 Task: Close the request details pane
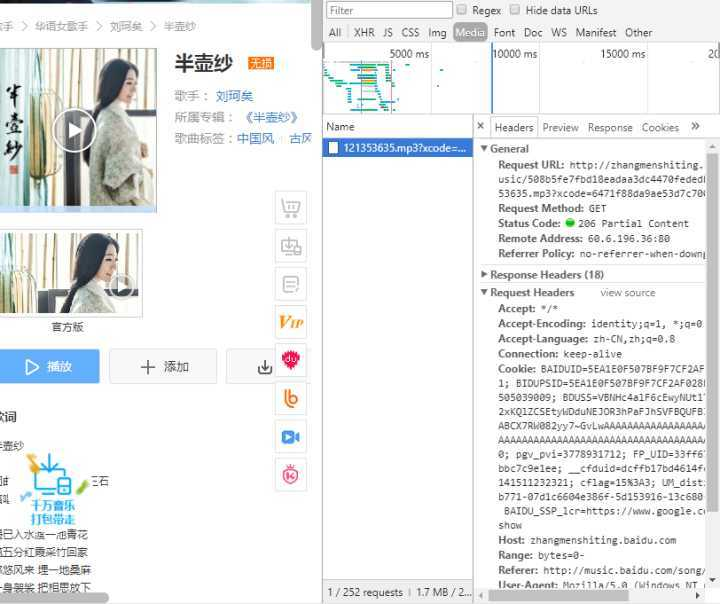coord(481,126)
